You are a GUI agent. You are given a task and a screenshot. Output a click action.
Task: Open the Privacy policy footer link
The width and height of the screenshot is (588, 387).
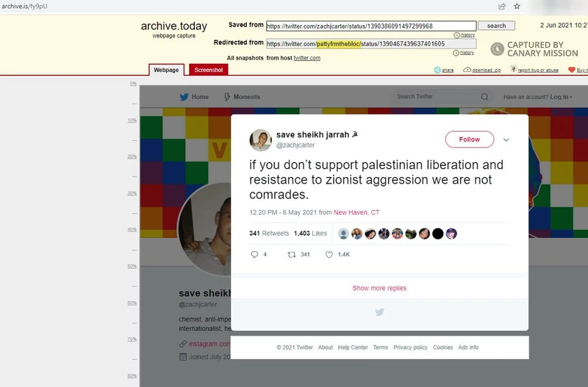410,347
